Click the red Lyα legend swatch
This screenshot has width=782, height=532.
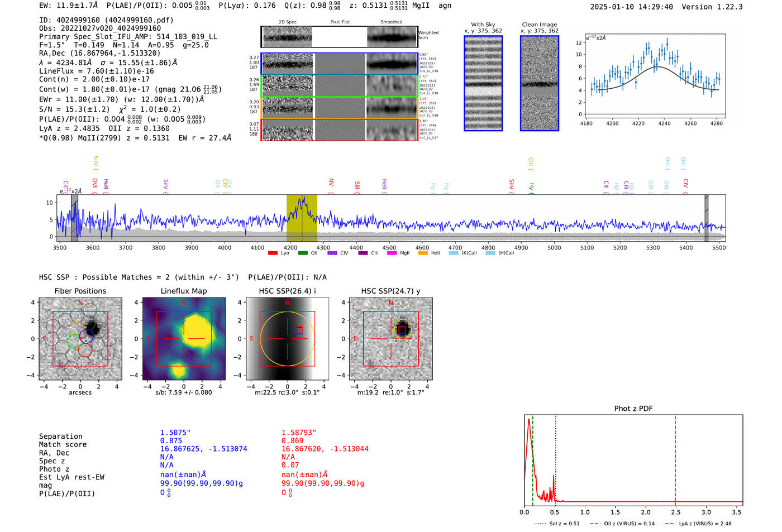[273, 253]
